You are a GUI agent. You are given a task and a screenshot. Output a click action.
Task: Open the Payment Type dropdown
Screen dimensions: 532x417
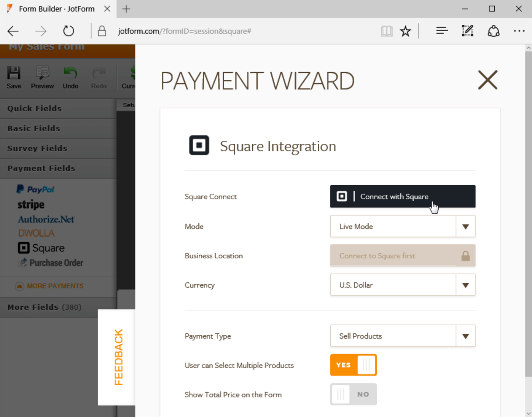pyautogui.click(x=465, y=336)
